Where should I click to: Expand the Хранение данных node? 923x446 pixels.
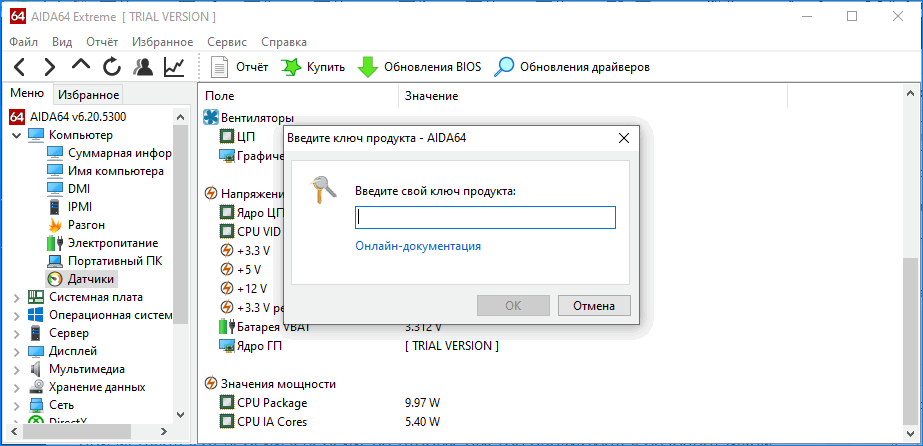click(x=16, y=388)
